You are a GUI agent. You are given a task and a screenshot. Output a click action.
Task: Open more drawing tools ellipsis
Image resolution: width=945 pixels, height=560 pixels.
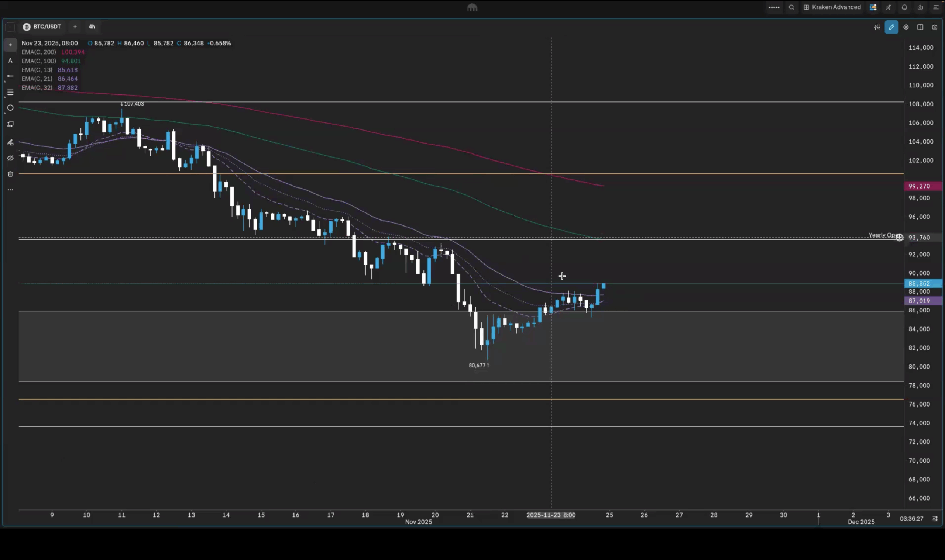[x=10, y=190]
